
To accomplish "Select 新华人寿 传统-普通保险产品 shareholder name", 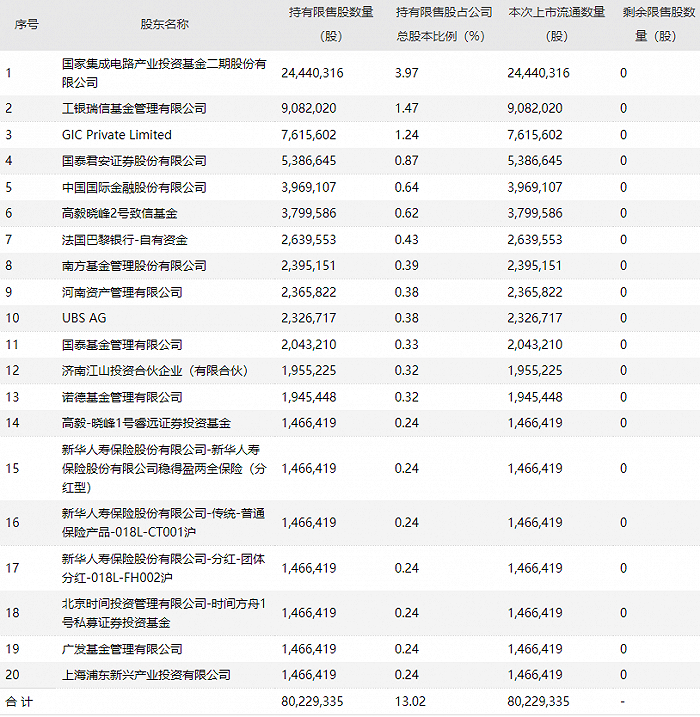I will click(163, 523).
